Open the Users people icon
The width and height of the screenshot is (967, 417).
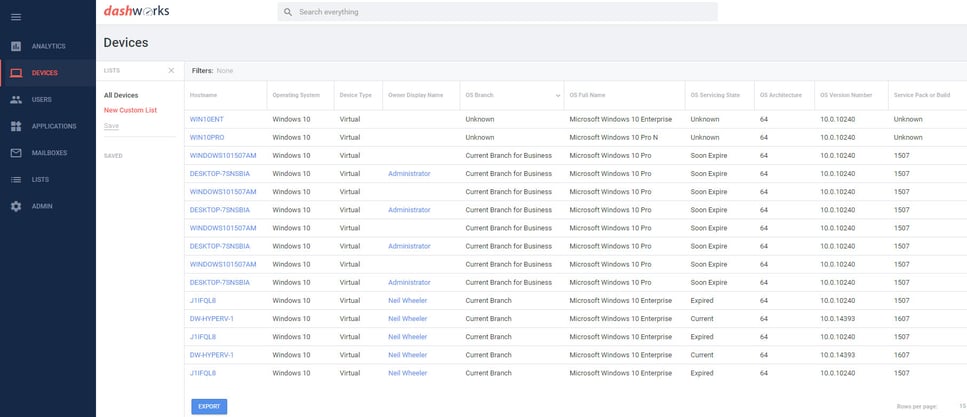point(16,99)
